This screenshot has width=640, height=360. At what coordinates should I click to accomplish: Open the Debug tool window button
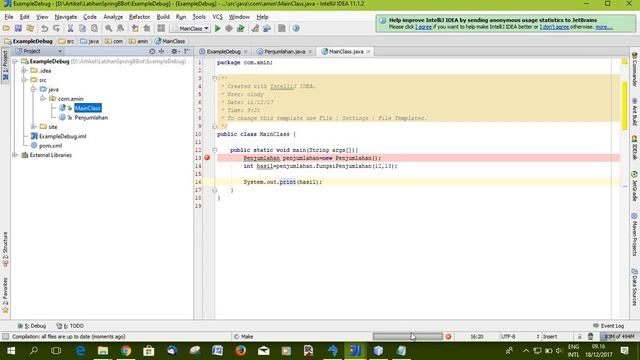pos(32,326)
